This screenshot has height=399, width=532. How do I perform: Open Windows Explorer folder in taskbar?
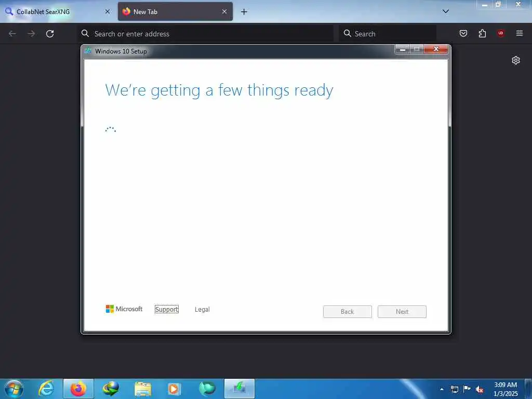tap(142, 389)
